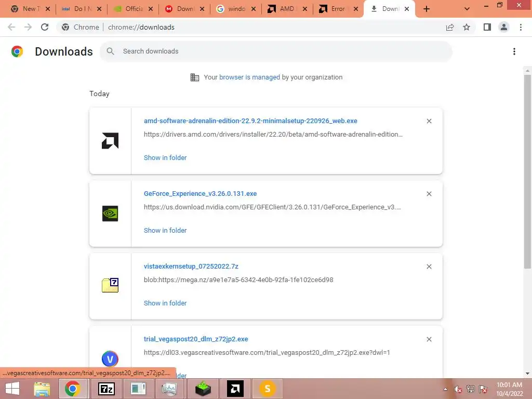Close the New Tab browser tab
Image resolution: width=532 pixels, height=399 pixels.
point(48,9)
